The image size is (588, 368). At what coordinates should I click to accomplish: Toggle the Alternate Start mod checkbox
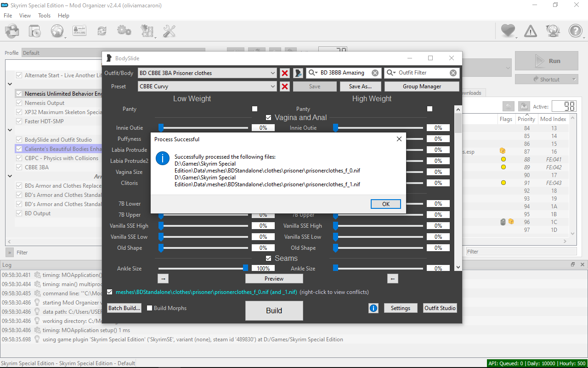pos(19,75)
